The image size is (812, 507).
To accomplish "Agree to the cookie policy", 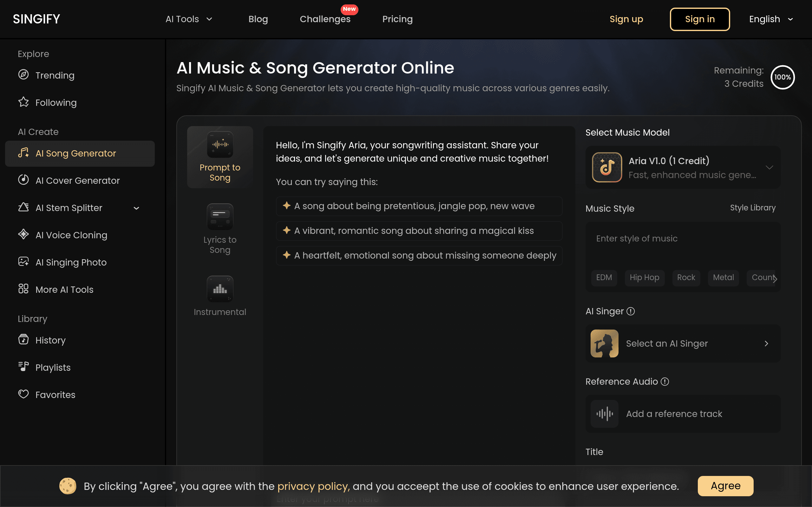I will (x=725, y=486).
